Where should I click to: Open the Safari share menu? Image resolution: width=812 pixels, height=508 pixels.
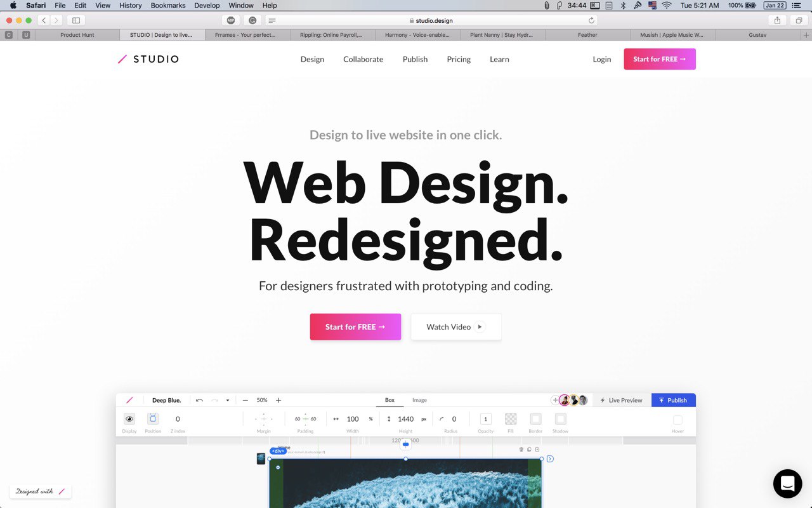[x=777, y=20]
